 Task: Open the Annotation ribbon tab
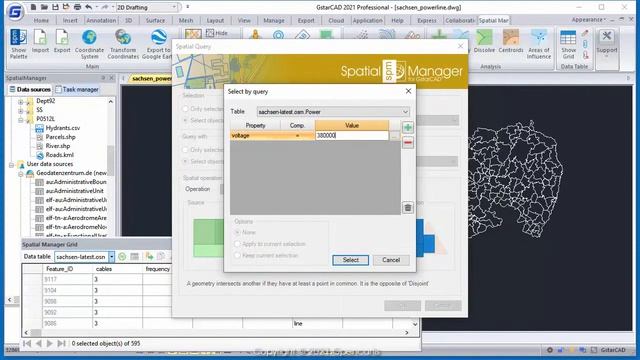coord(101,20)
